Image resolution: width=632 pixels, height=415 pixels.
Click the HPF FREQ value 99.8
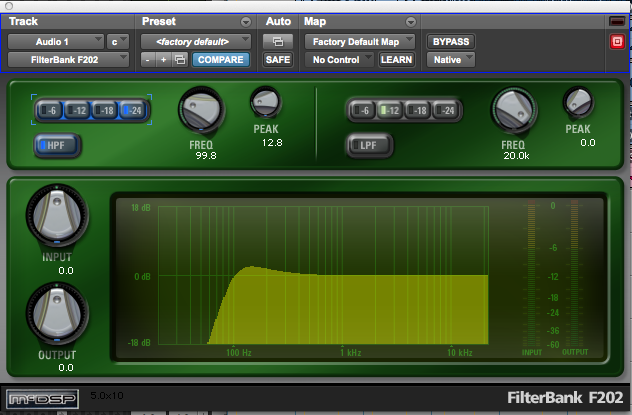206,156
